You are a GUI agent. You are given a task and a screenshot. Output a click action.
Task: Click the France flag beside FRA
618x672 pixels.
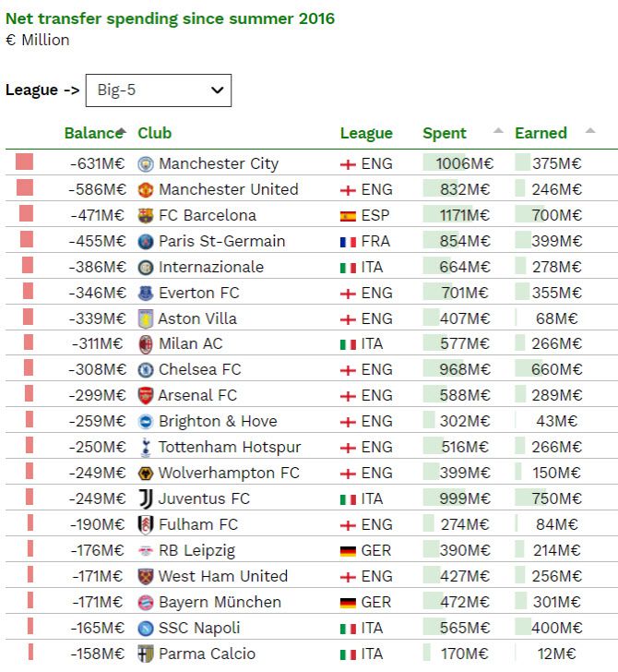pos(348,241)
